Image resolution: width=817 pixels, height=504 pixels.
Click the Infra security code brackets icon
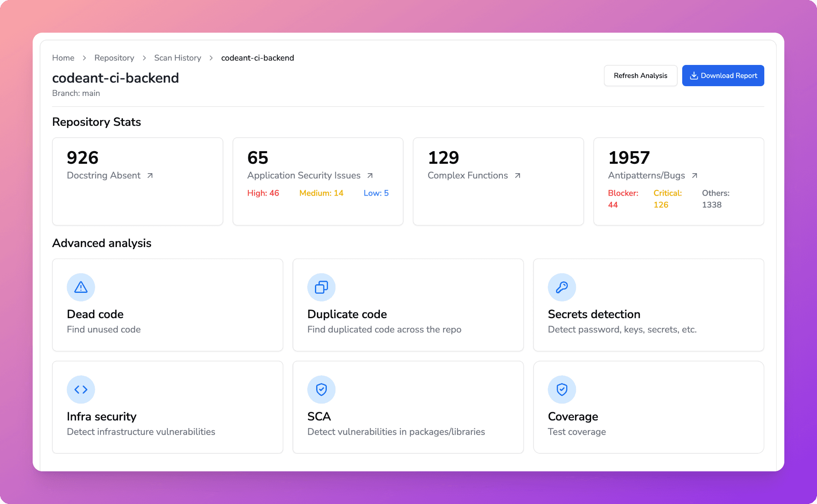point(81,390)
